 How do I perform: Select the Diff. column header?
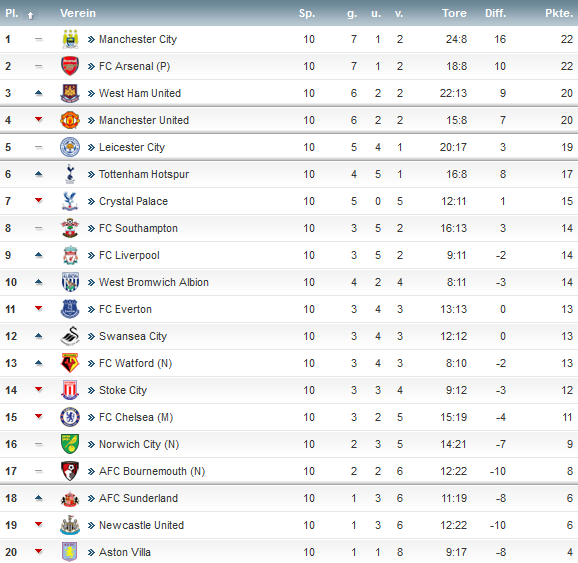[x=495, y=13]
